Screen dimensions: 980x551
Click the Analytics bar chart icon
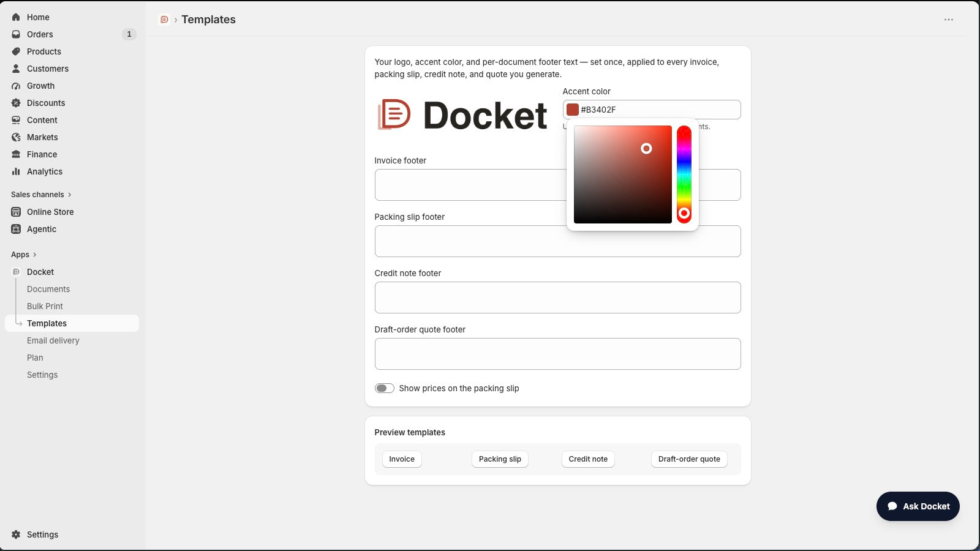[x=16, y=171]
